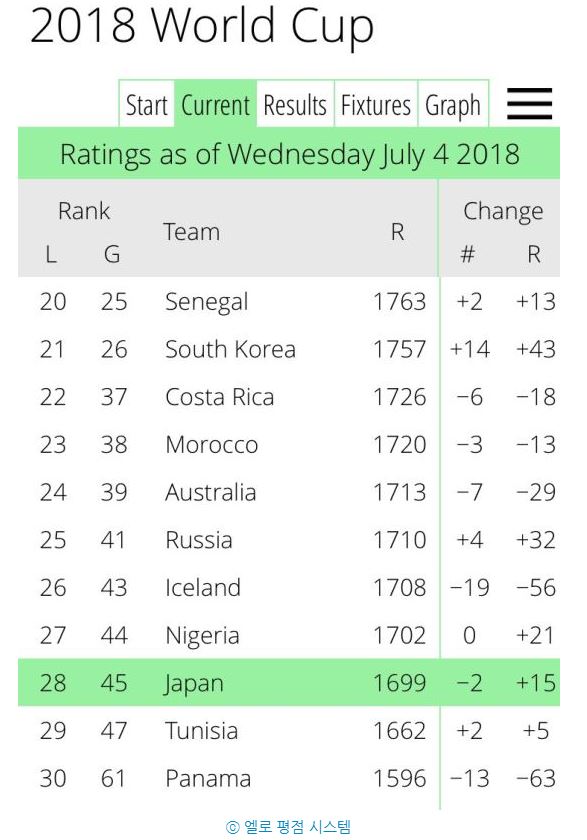Open the hamburger menu icon
This screenshot has height=840, width=587.
tap(529, 104)
